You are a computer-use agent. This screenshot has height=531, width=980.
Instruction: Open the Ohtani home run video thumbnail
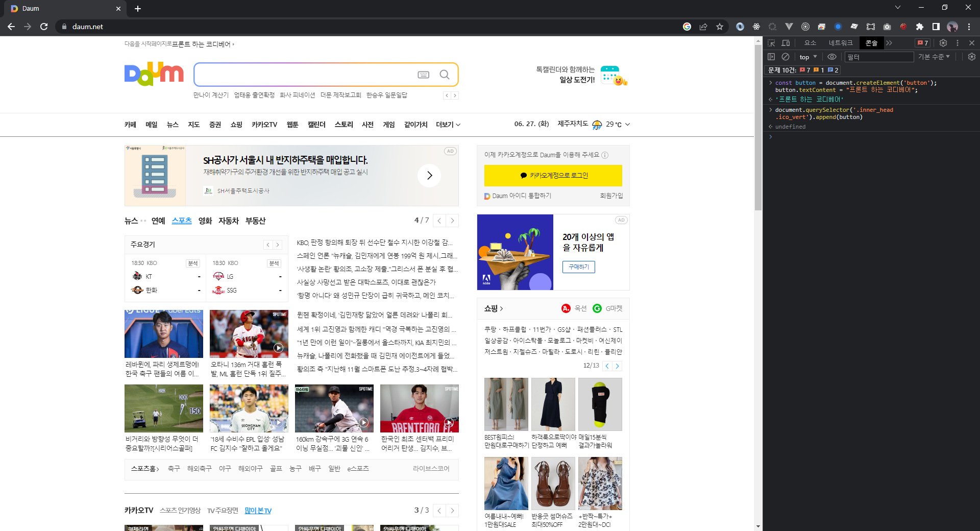(x=249, y=333)
